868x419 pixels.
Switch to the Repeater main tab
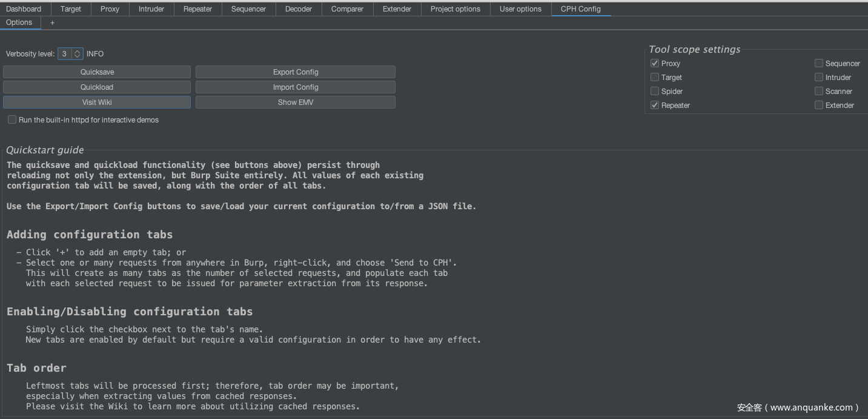click(197, 9)
